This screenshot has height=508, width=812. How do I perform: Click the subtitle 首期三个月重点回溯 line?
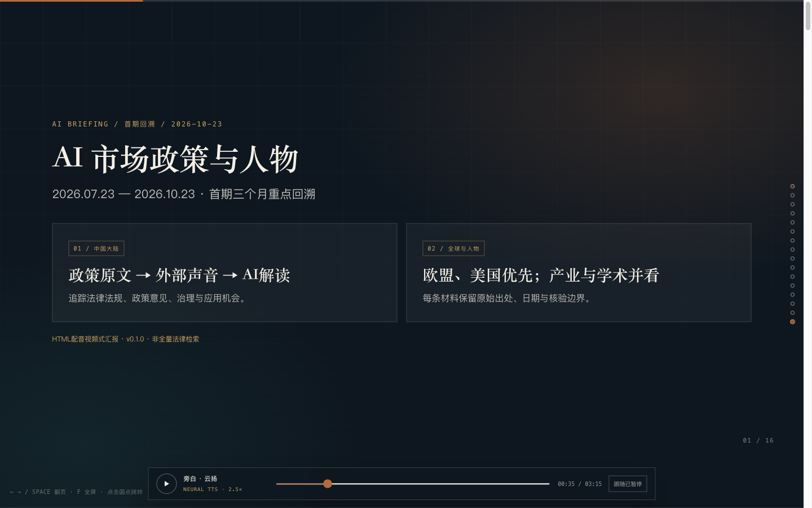click(184, 194)
